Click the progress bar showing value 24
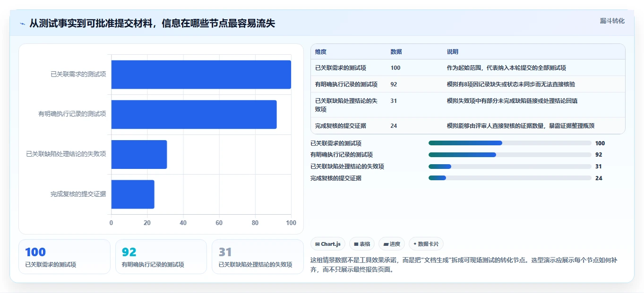Image resolution: width=644 pixels, height=293 pixels. click(510, 178)
